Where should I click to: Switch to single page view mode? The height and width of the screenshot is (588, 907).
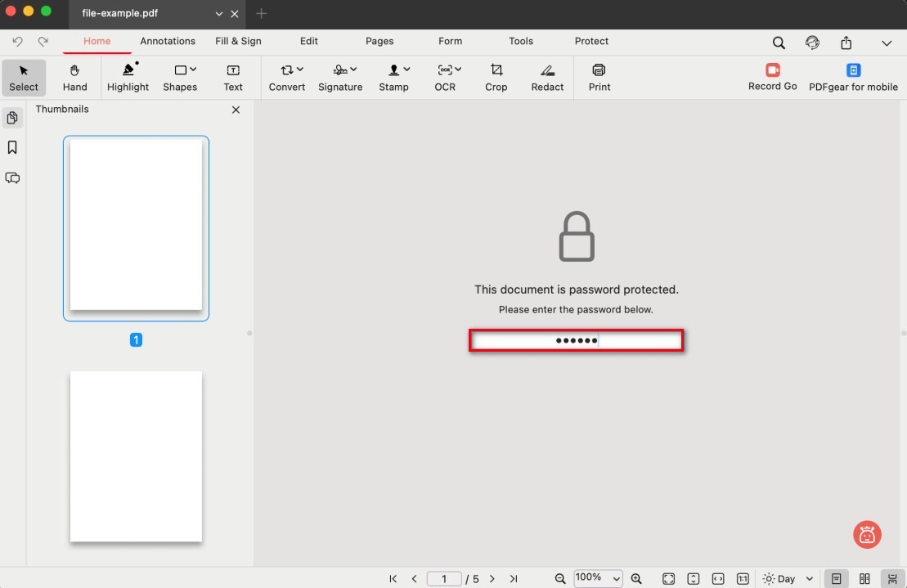(836, 578)
